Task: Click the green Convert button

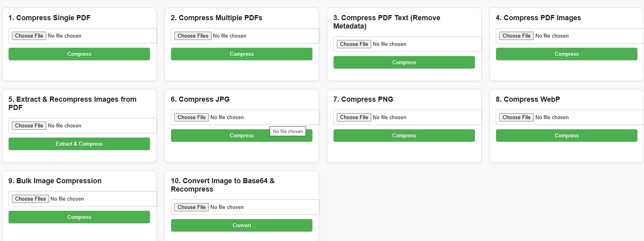Action: point(242,225)
